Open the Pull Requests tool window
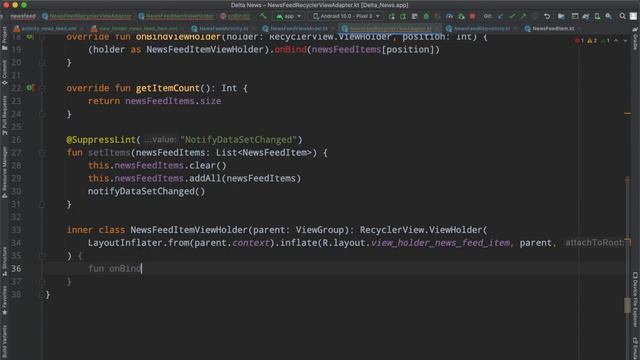 pos(4,116)
